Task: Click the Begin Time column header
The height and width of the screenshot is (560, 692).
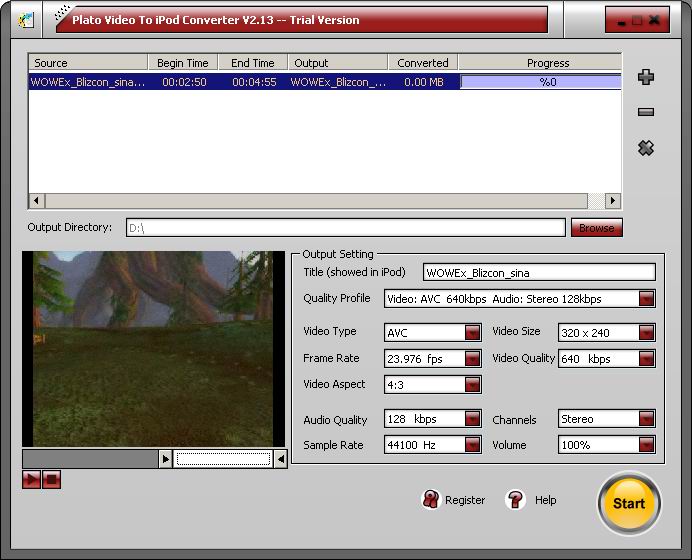Action: (x=183, y=63)
